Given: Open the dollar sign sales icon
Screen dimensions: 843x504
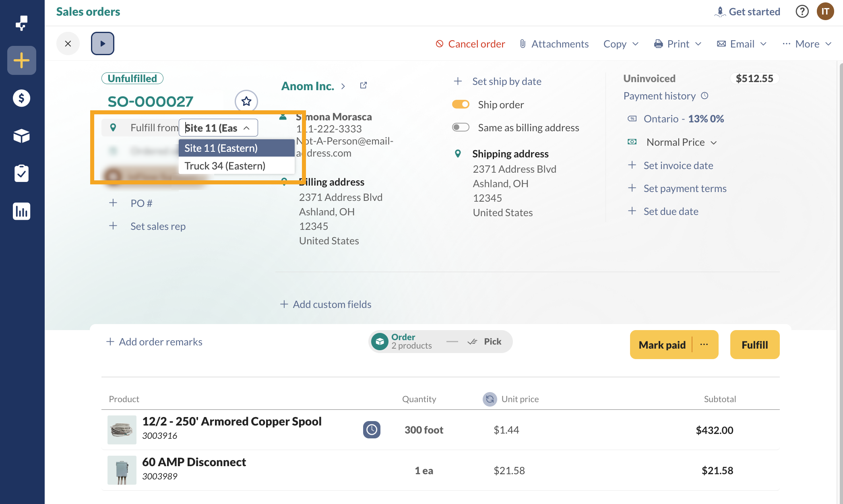Looking at the screenshot, I should pyautogui.click(x=22, y=98).
